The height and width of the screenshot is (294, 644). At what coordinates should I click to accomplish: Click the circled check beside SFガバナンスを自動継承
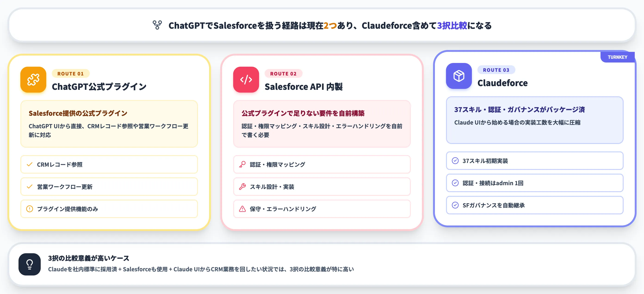tap(455, 205)
